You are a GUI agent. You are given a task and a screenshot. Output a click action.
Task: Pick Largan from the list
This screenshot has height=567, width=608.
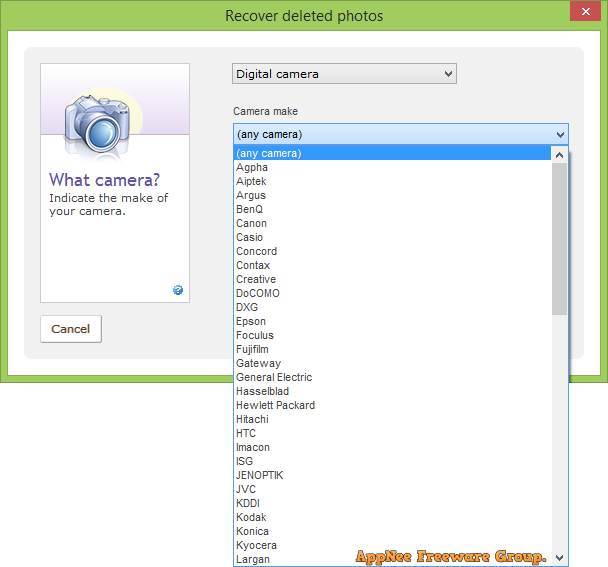coord(392,559)
